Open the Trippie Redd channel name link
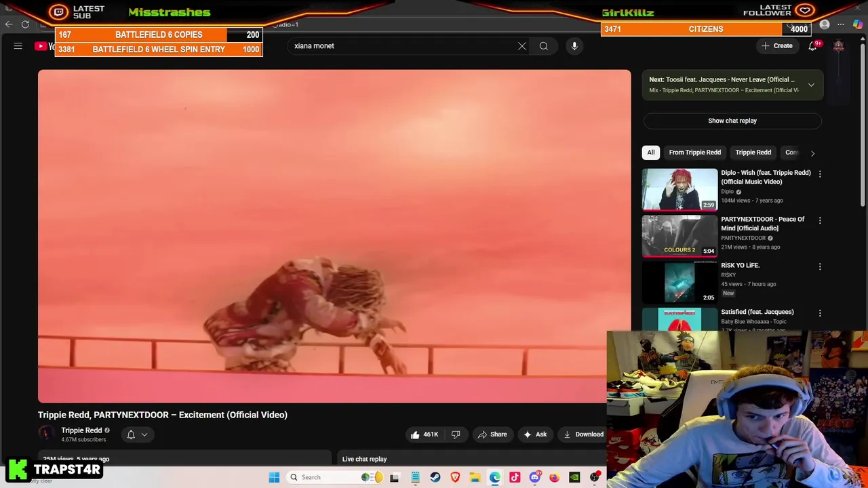Screen dimensions: 868x488 click(81, 430)
